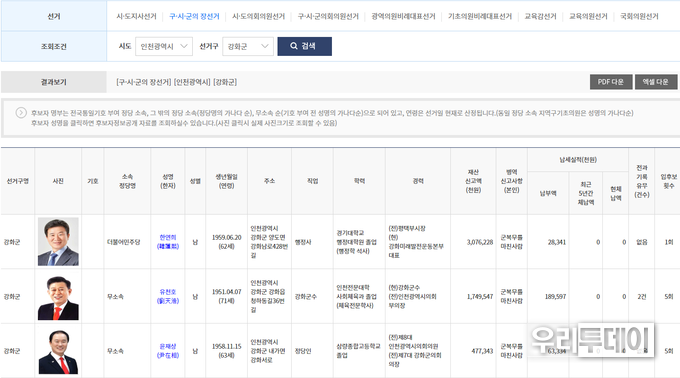
Task: Click the 결과보기 label
Action: (x=54, y=82)
